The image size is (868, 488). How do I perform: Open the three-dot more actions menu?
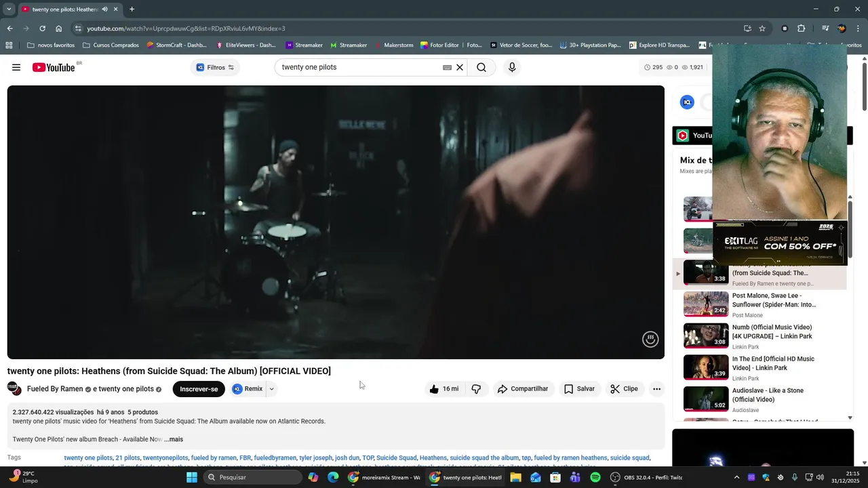tap(656, 389)
